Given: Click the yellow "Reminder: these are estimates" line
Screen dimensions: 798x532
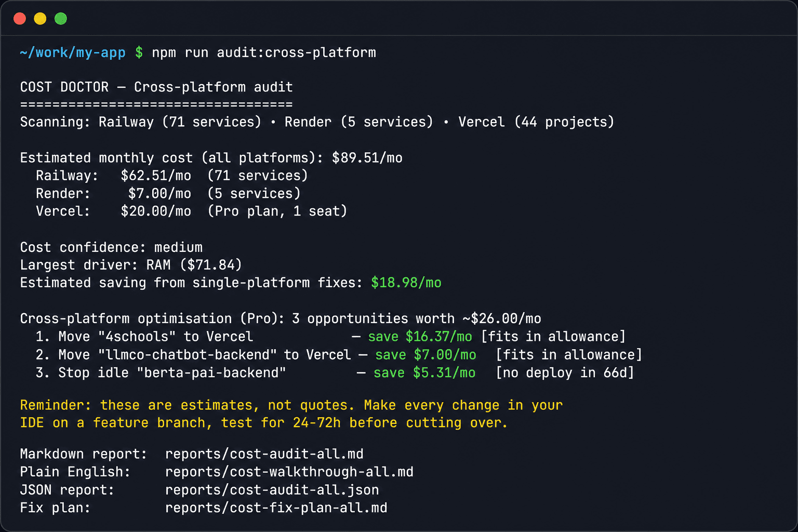Looking at the screenshot, I should tap(291, 405).
